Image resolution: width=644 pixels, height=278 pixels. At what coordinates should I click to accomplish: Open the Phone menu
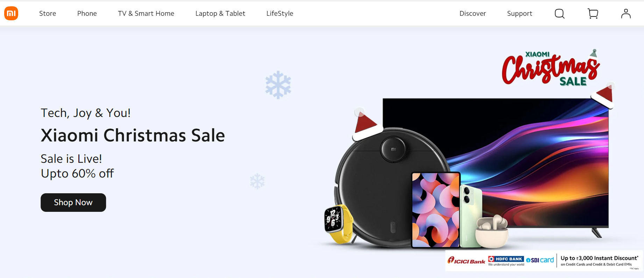point(87,13)
